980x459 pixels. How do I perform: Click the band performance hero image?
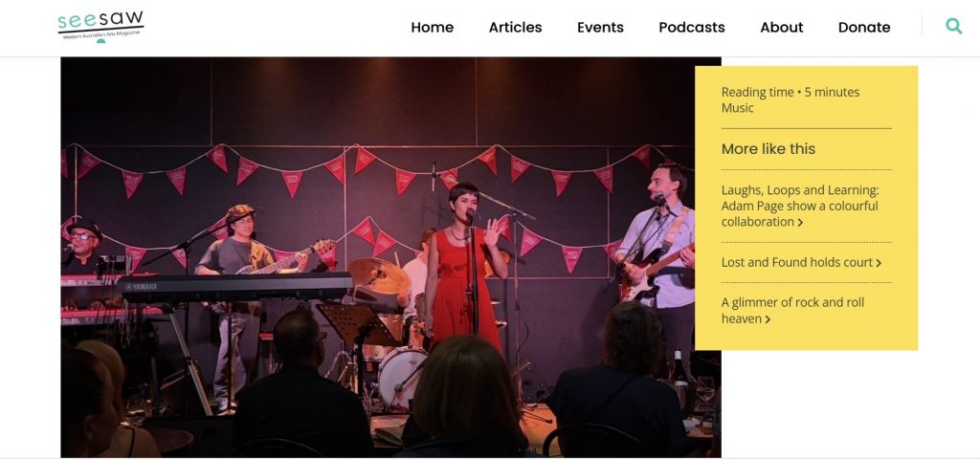tap(390, 257)
